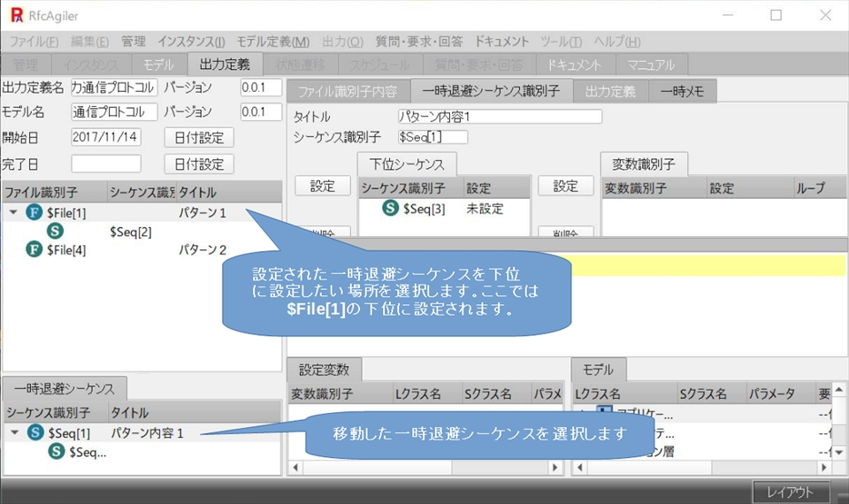The height and width of the screenshot is (504, 849).
Task: Click the S icon of $Seq[3]
Action: point(390,208)
